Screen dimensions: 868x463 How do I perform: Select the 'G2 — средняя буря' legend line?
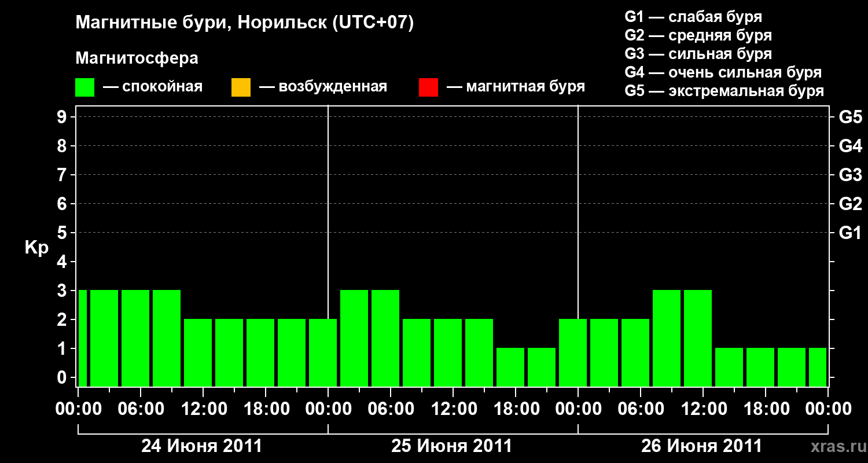(x=698, y=35)
